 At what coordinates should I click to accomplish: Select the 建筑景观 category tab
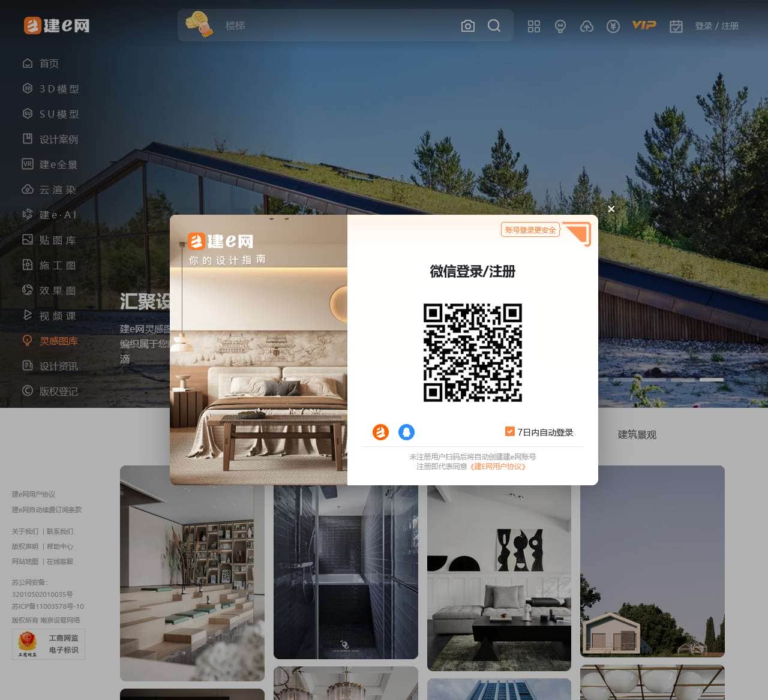637,434
